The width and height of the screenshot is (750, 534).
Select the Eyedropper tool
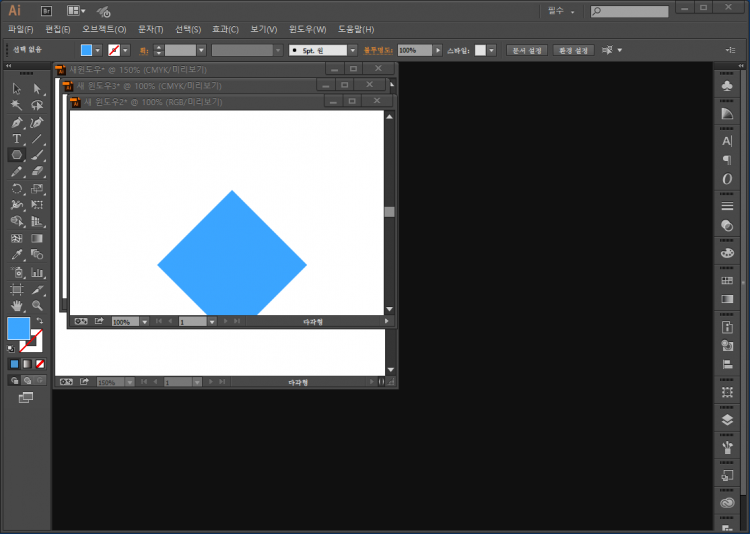click(x=17, y=255)
